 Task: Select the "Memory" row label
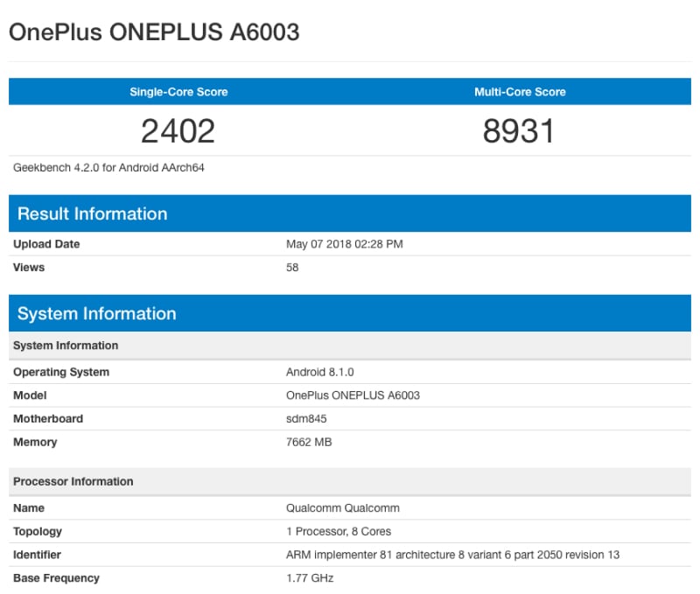(35, 443)
